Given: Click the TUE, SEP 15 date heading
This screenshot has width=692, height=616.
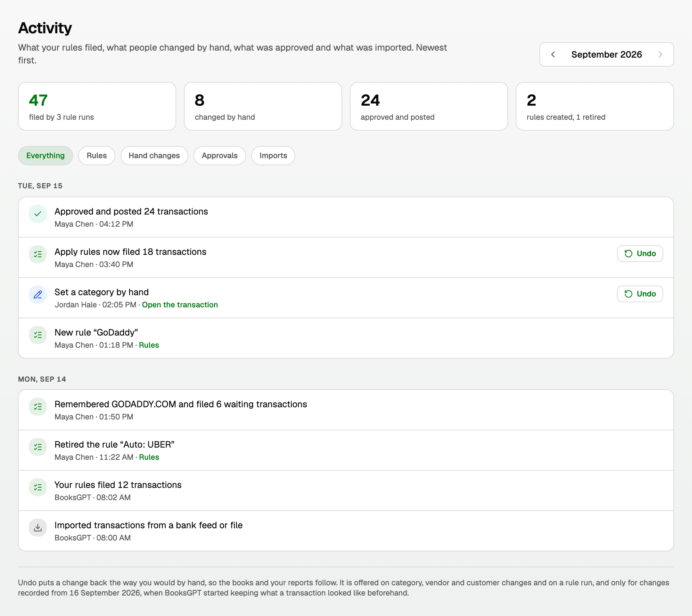Looking at the screenshot, I should pos(40,186).
